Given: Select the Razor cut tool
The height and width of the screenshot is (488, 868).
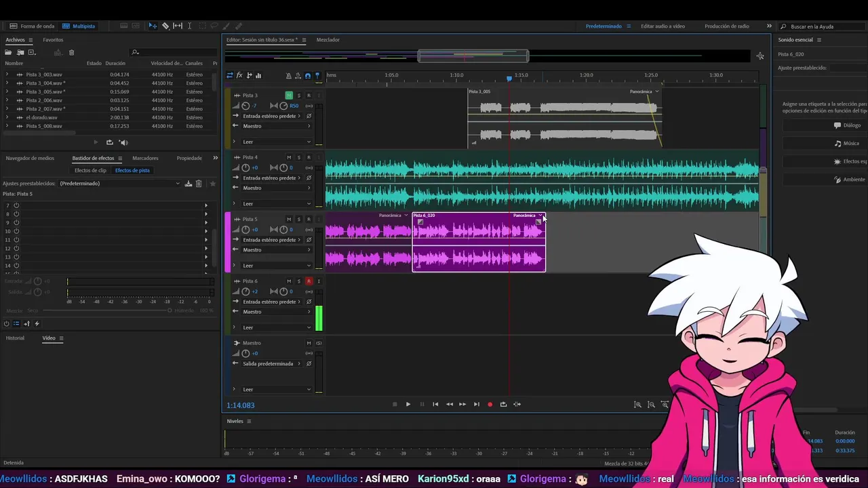Looking at the screenshot, I should tap(165, 26).
